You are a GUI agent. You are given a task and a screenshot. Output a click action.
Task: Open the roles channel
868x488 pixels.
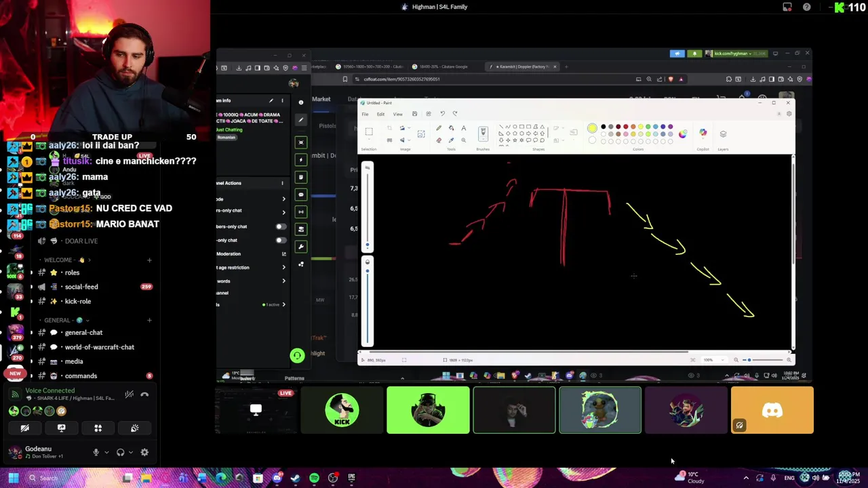(72, 272)
